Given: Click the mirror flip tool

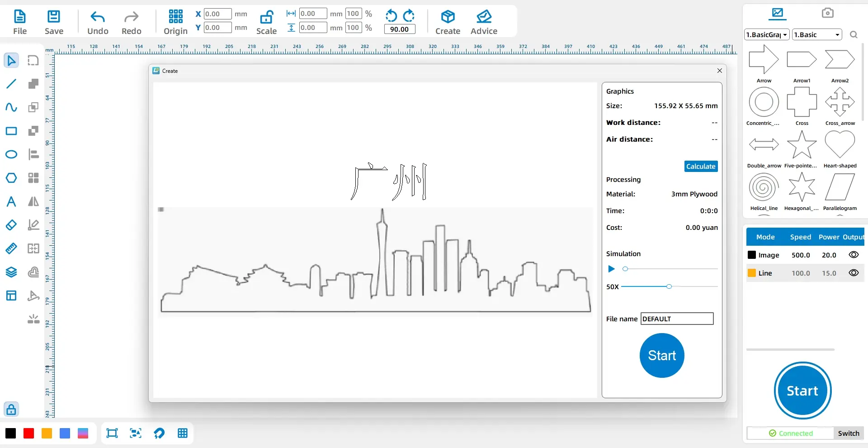Looking at the screenshot, I should tap(33, 201).
